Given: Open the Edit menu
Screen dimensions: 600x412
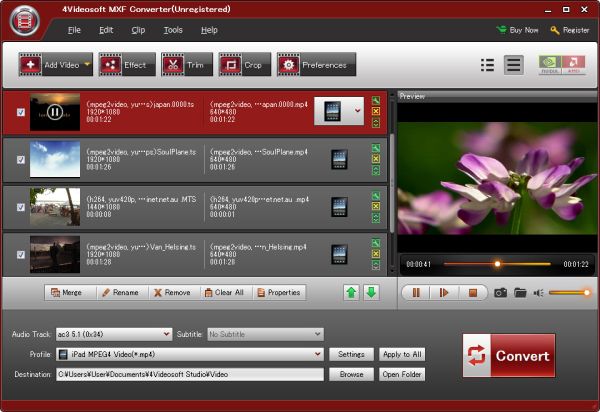Looking at the screenshot, I should pyautogui.click(x=106, y=30).
